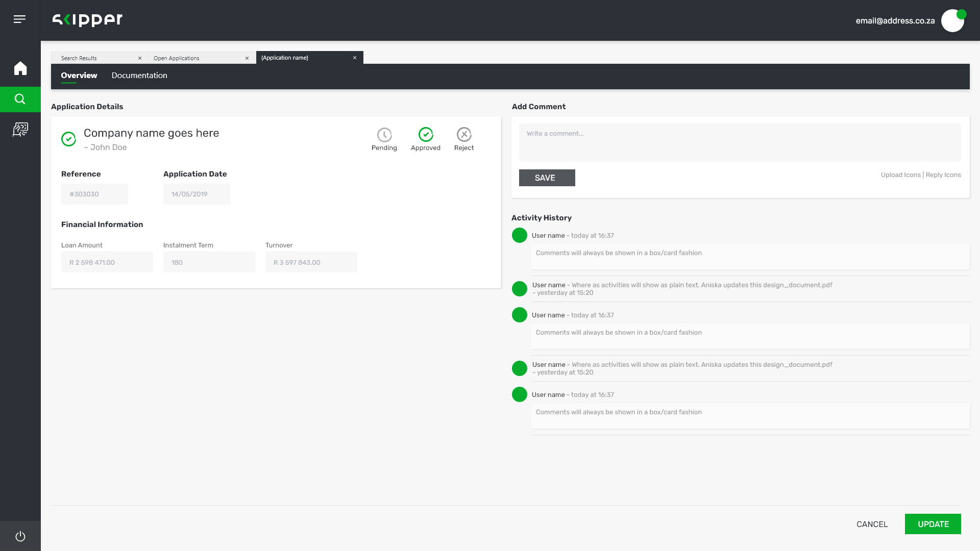The height and width of the screenshot is (551, 980).
Task: Set status to Pending
Action: (x=384, y=139)
